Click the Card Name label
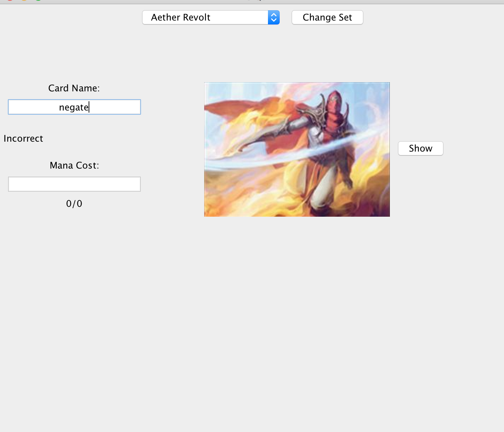Image resolution: width=504 pixels, height=432 pixels. coord(74,88)
